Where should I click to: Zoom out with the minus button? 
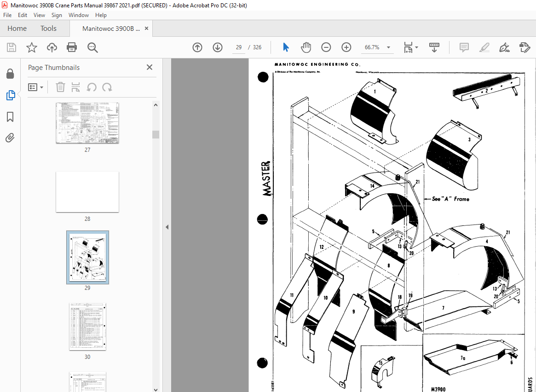[326, 47]
